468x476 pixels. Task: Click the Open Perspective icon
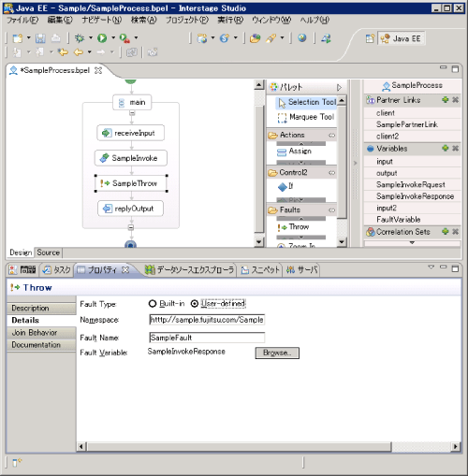click(370, 38)
